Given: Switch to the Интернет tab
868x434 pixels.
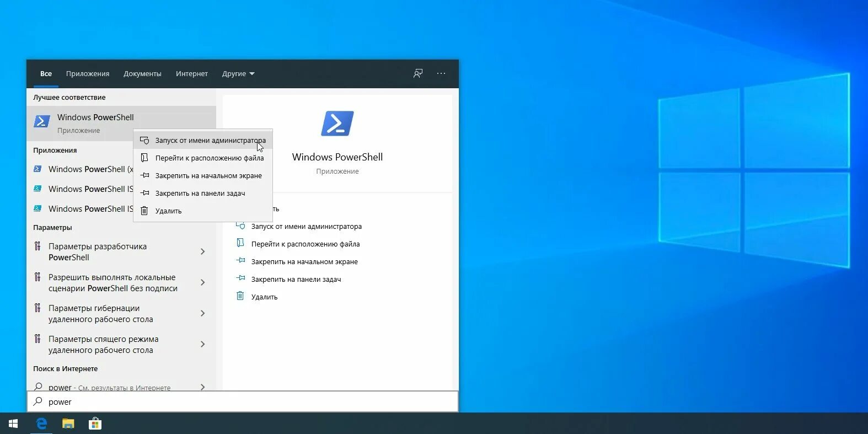Looking at the screenshot, I should coord(192,73).
